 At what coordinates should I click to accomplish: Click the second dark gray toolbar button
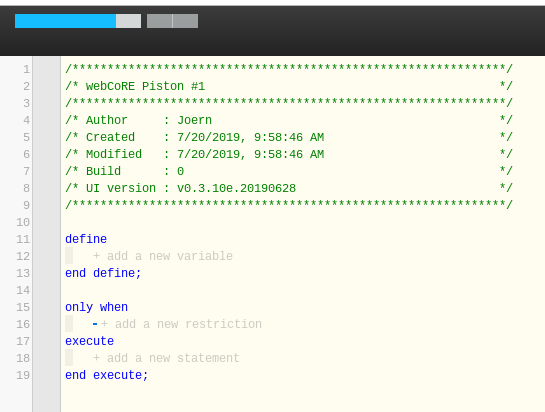(x=185, y=21)
